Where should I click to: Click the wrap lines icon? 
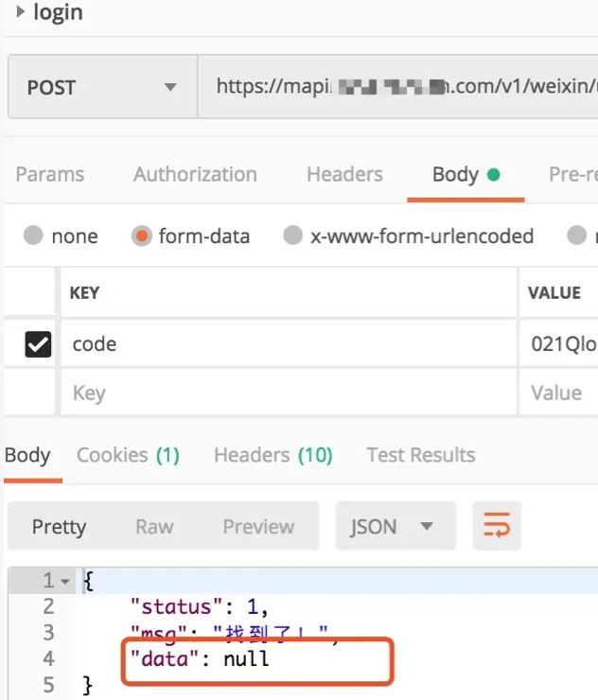(497, 526)
